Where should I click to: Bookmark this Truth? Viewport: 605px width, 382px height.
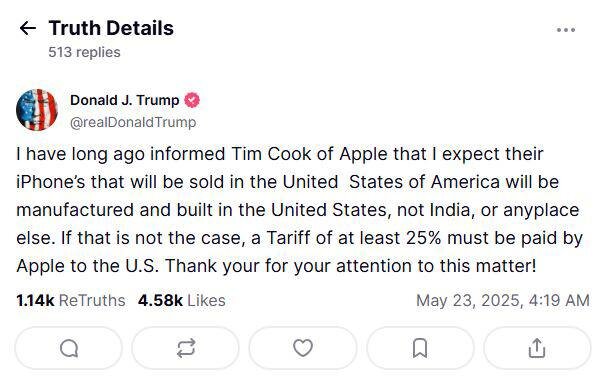420,348
